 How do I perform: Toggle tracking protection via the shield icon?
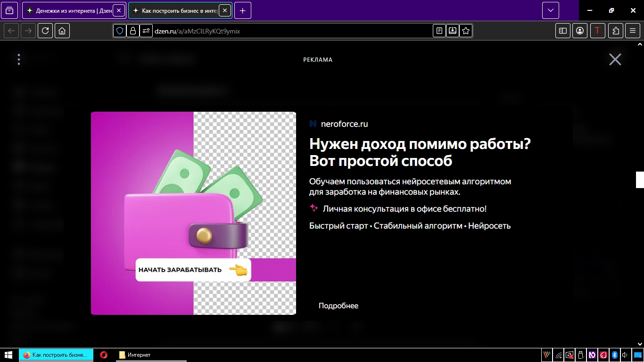(x=119, y=31)
